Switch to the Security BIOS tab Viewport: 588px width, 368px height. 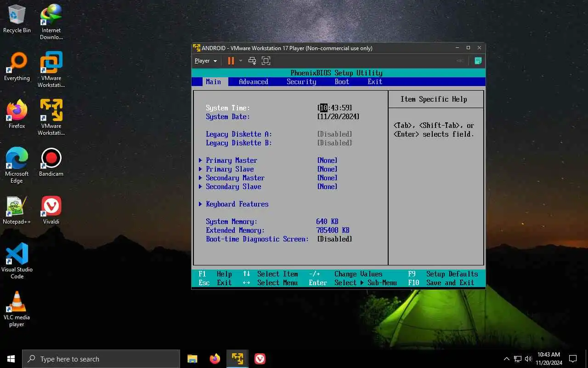[301, 81]
